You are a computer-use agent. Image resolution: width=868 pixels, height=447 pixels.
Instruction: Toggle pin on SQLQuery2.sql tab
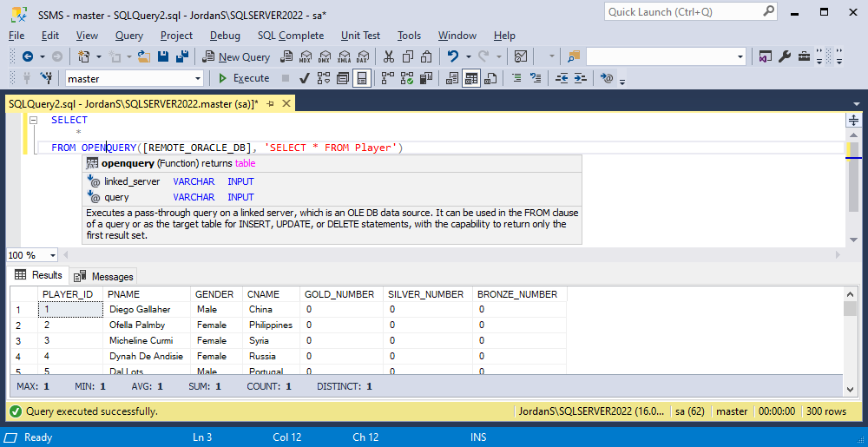tap(271, 103)
